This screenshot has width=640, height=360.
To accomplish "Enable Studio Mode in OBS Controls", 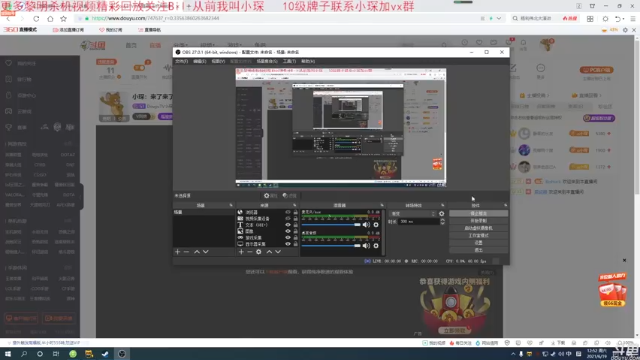I will (x=478, y=236).
